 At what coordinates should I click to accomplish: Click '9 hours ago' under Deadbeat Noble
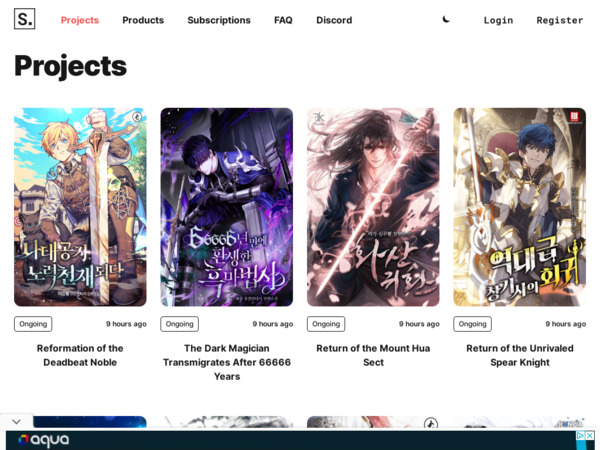click(126, 324)
